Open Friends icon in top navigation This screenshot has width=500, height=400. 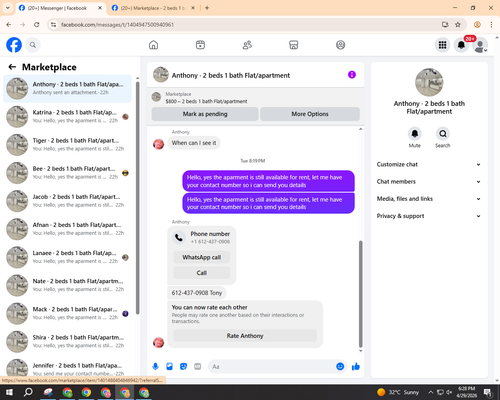pyautogui.click(x=247, y=45)
